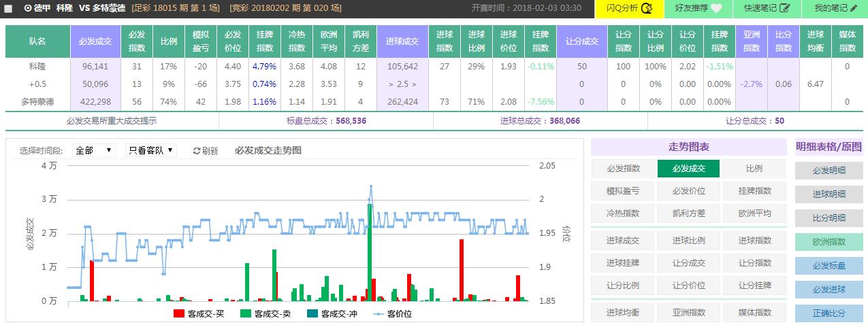Show the 进球均衡 trend chart
This screenshot has width=868, height=327.
(x=623, y=313)
